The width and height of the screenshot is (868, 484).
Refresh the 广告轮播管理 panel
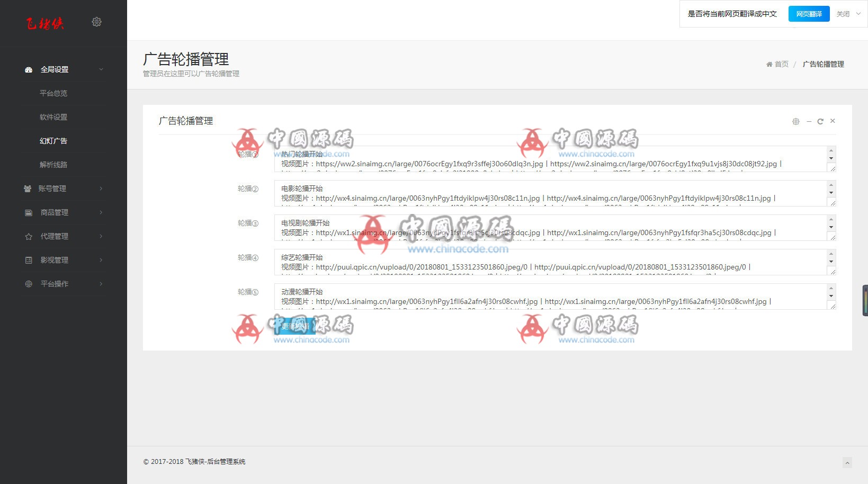point(820,121)
